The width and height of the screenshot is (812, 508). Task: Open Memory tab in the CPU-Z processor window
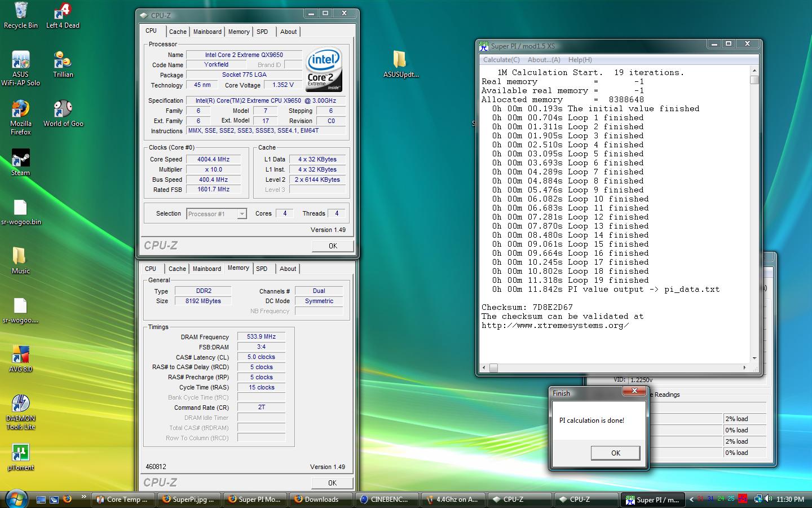[x=239, y=32]
